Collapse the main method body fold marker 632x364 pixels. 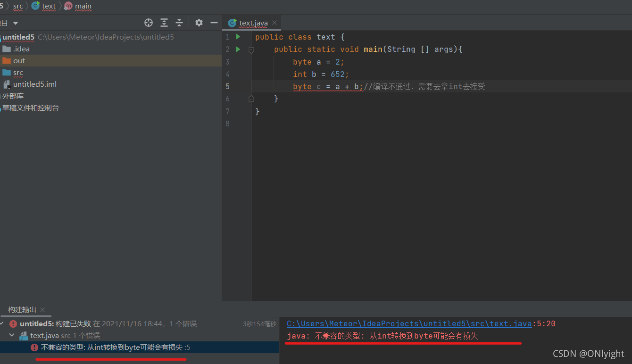pyautogui.click(x=251, y=49)
